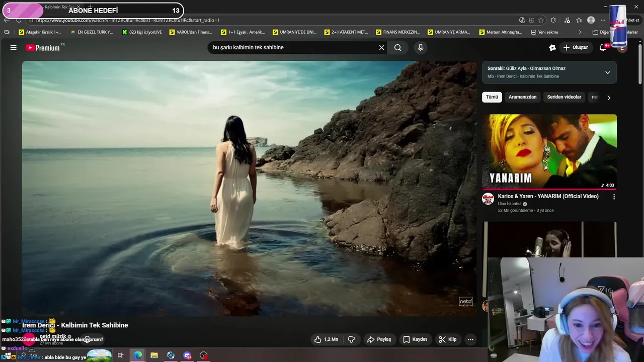Open browser profile avatar
The image size is (644, 362).
point(591,20)
